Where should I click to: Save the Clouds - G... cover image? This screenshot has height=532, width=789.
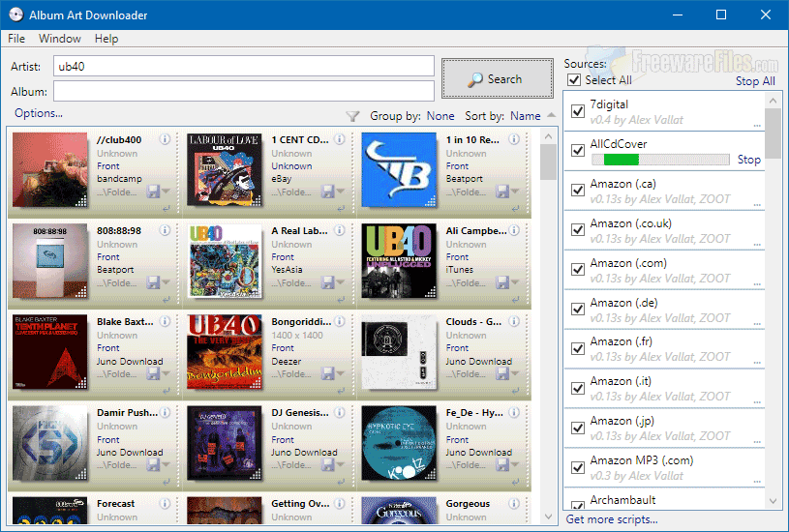tap(502, 373)
